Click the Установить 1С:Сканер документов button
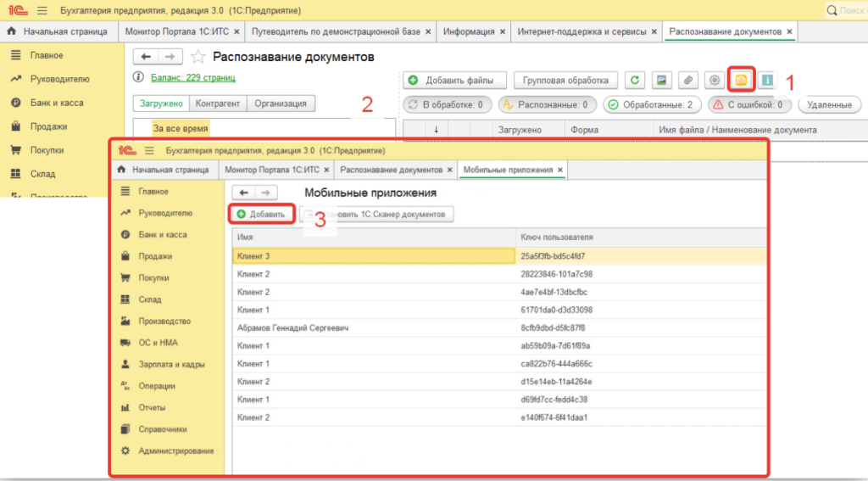Screen dimensions: 868x481 (x=376, y=214)
